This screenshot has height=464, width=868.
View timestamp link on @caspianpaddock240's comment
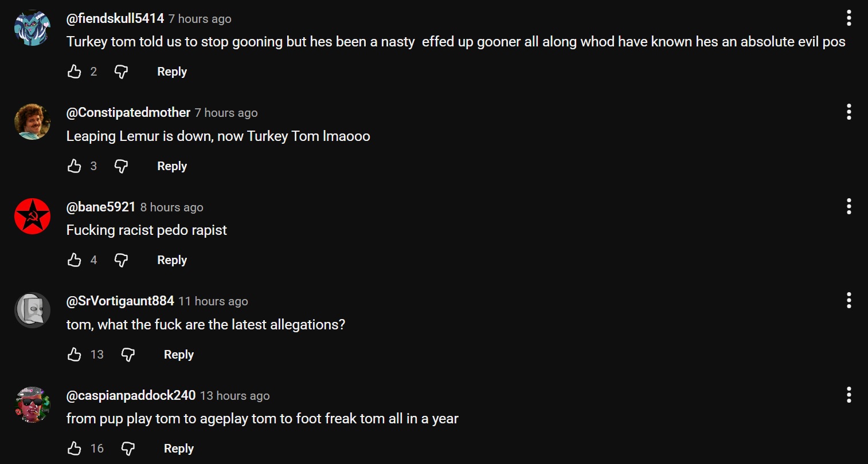234,395
